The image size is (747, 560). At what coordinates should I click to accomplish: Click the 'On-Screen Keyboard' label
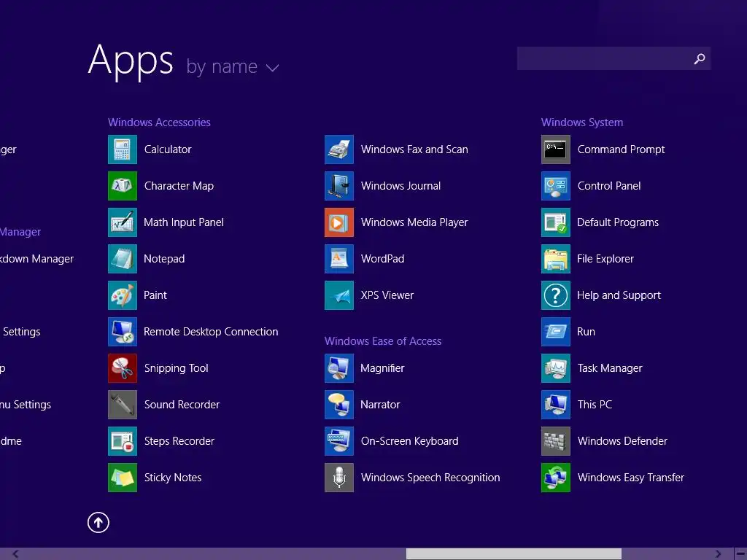coord(410,441)
